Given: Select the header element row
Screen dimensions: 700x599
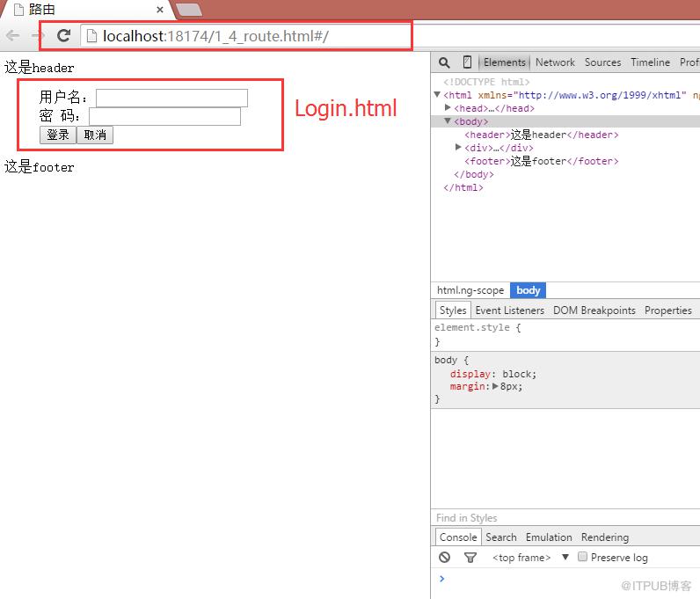Looking at the screenshot, I should coord(541,135).
